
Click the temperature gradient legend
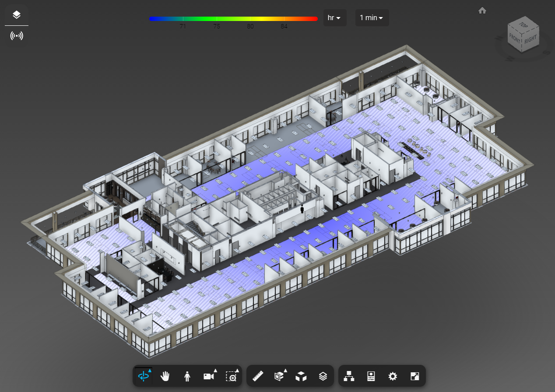[x=233, y=18]
